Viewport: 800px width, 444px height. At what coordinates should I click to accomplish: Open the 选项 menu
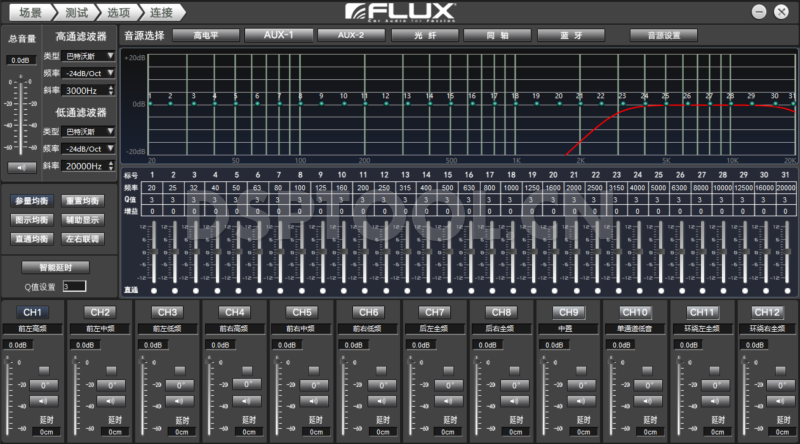pos(119,12)
